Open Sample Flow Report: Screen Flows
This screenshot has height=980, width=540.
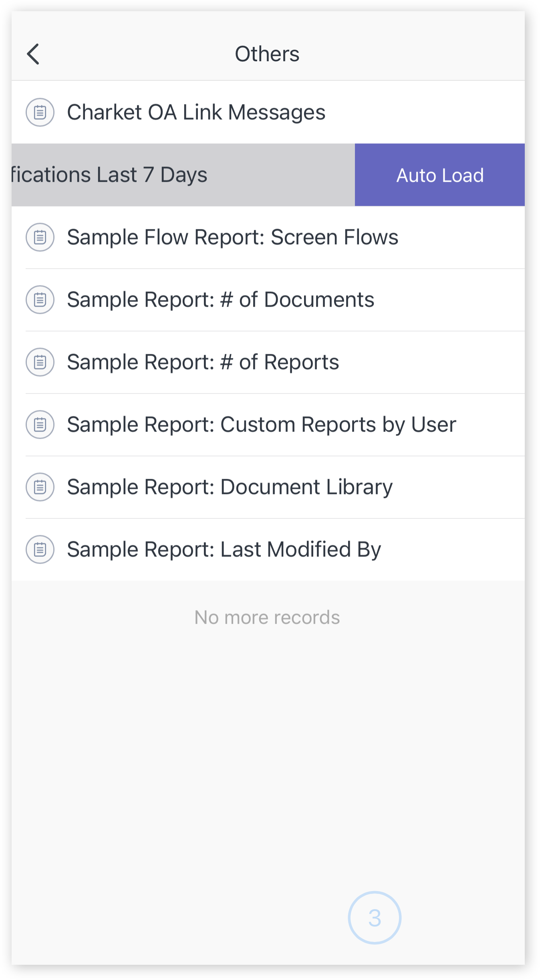(x=232, y=237)
